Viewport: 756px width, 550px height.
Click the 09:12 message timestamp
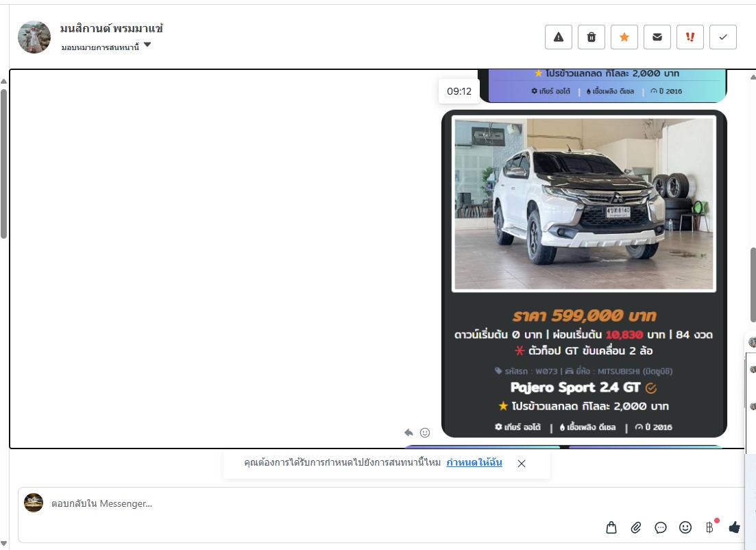pos(459,91)
